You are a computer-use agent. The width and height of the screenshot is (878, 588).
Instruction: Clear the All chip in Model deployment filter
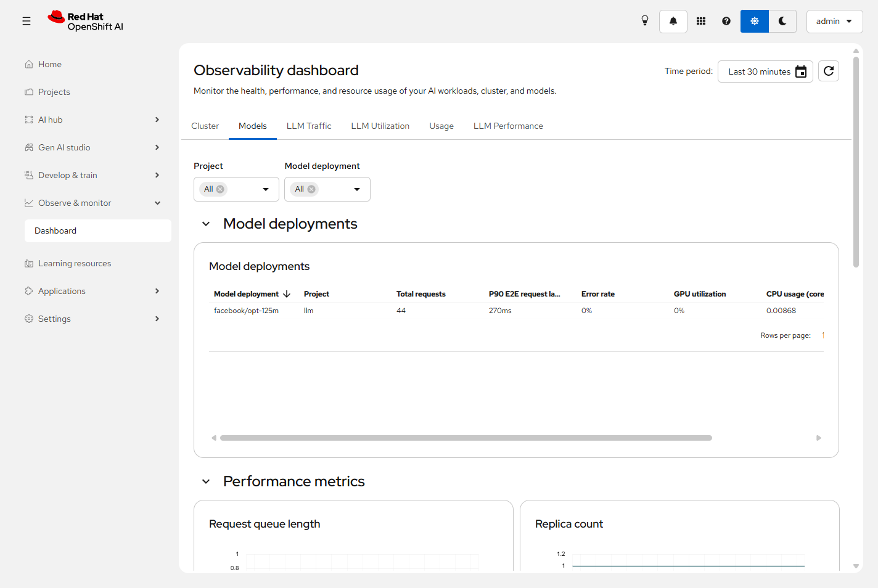coord(311,189)
